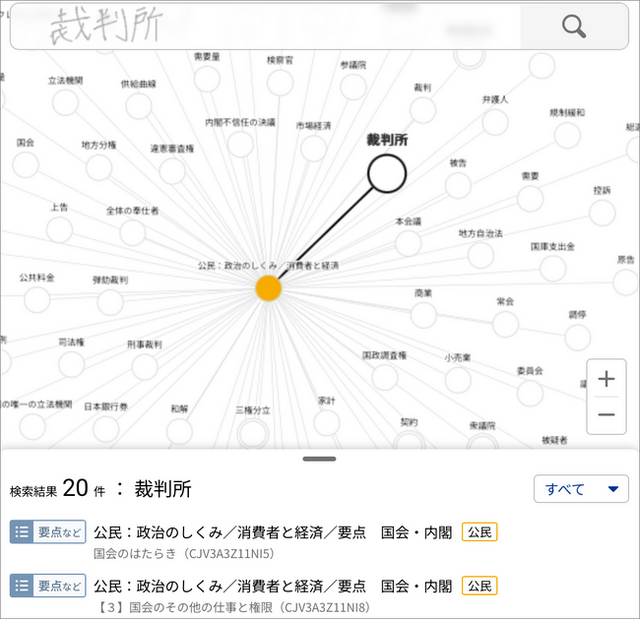Zoom in with the plus button
This screenshot has height=620, width=640.
click(606, 379)
